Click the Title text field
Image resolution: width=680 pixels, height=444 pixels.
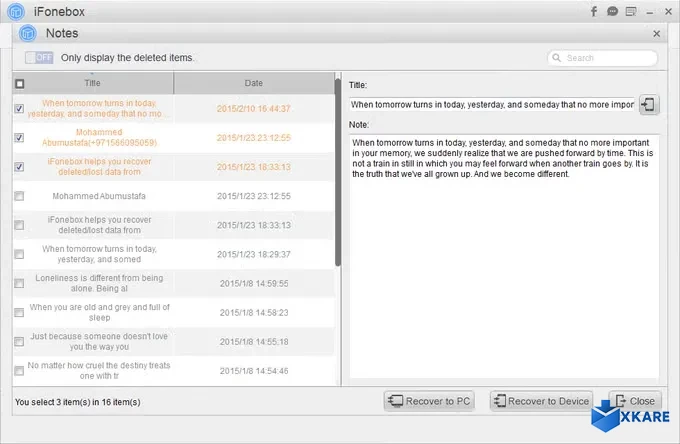tap(492, 104)
